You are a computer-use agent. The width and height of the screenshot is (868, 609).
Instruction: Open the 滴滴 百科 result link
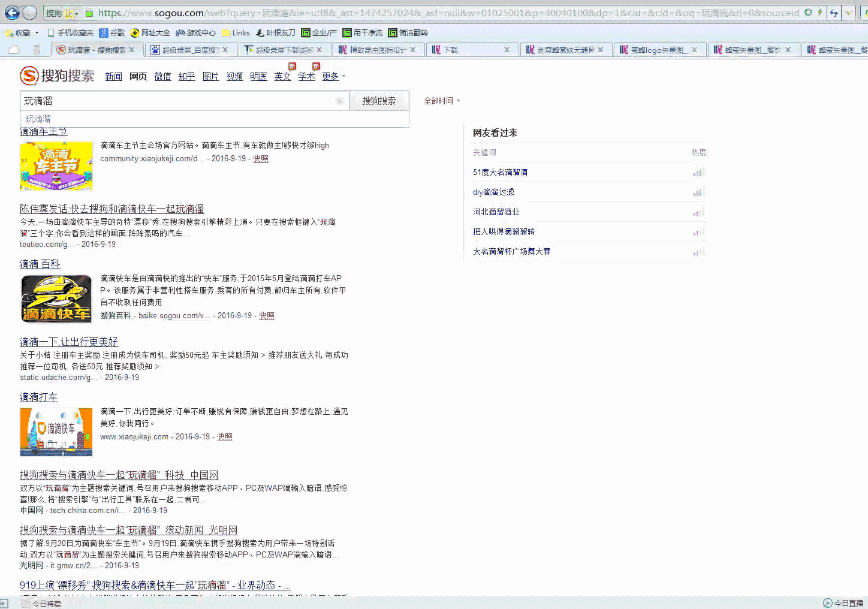[x=40, y=264]
